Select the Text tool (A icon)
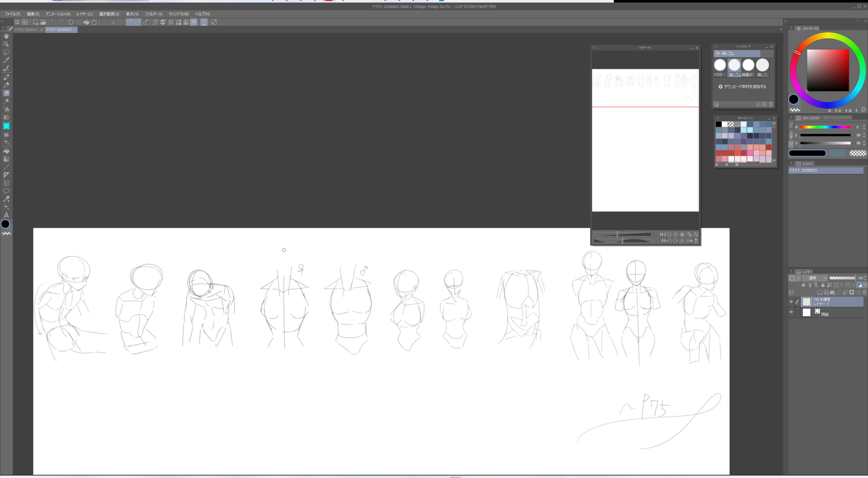 coord(6,215)
